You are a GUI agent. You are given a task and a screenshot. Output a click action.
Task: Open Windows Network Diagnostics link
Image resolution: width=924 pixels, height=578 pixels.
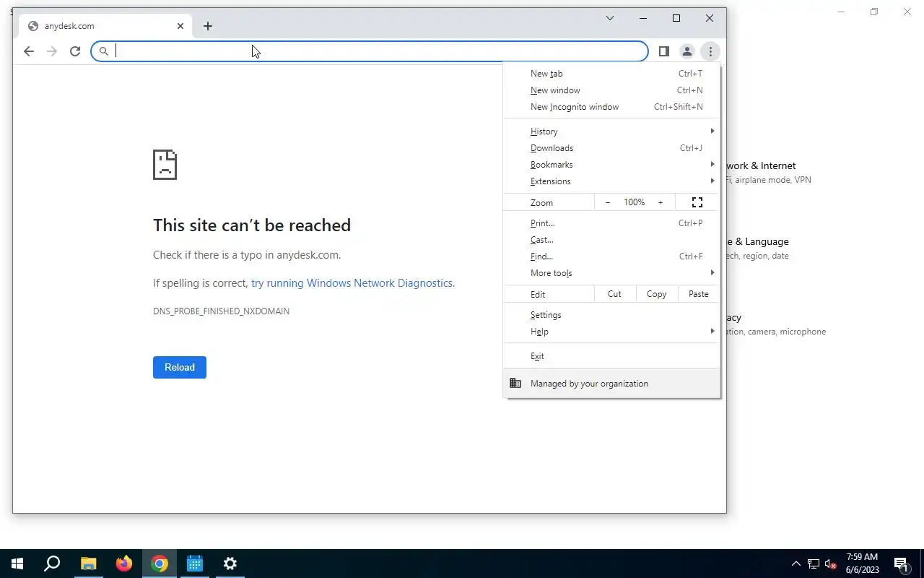(x=352, y=283)
